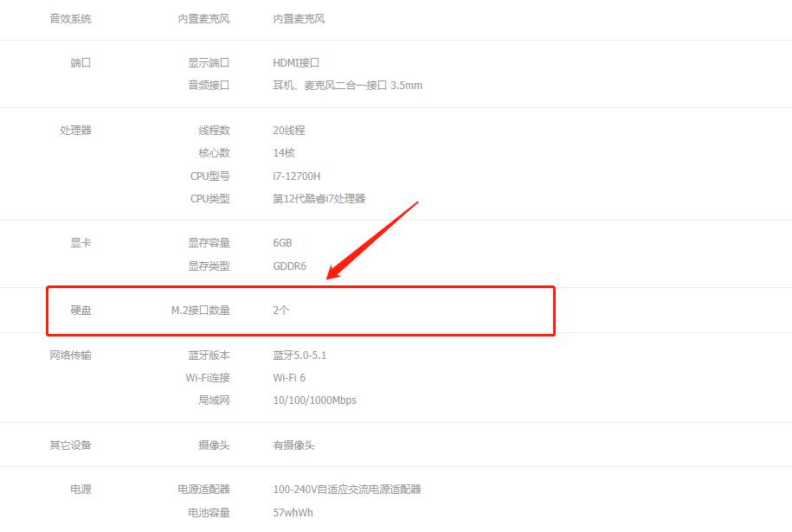Click the 有摄像头 value
This screenshot has height=532, width=792.
coord(293,445)
